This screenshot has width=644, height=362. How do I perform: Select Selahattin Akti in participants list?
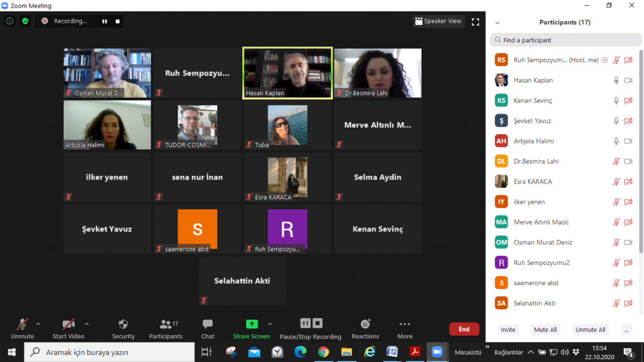(x=564, y=303)
